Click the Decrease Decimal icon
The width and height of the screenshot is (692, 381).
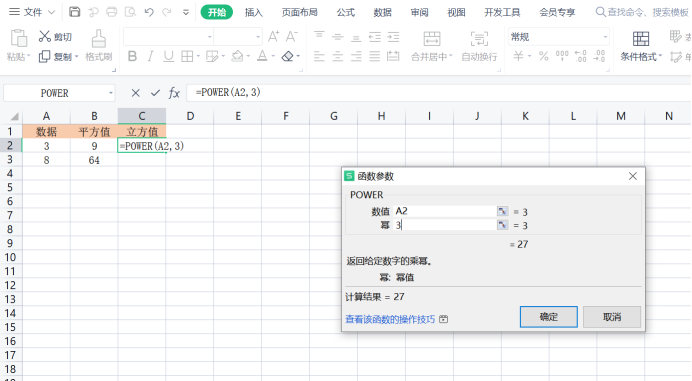(599, 56)
